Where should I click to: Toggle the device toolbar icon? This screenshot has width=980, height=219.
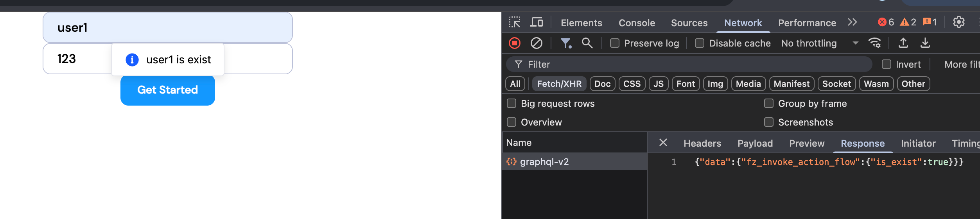coord(536,22)
